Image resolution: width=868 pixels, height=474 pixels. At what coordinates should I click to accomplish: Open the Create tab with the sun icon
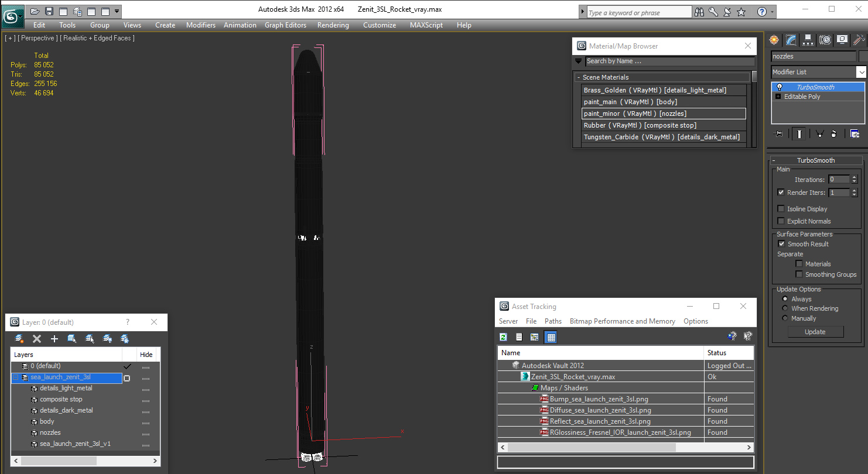774,40
